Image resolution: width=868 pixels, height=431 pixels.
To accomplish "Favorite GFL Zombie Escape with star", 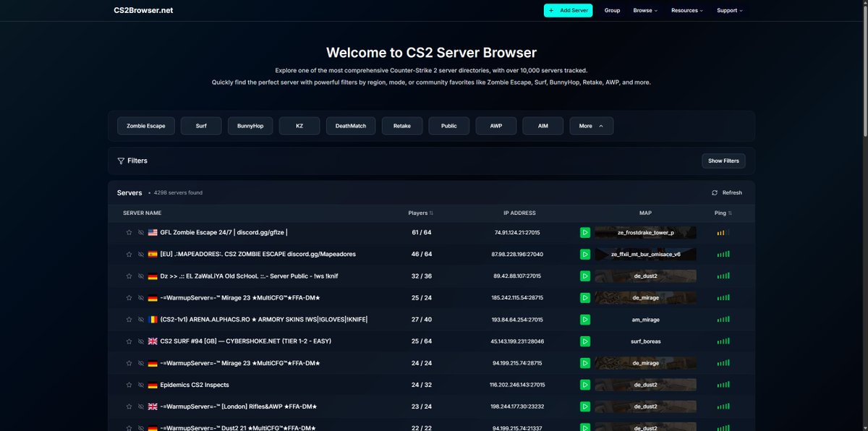I will [129, 233].
